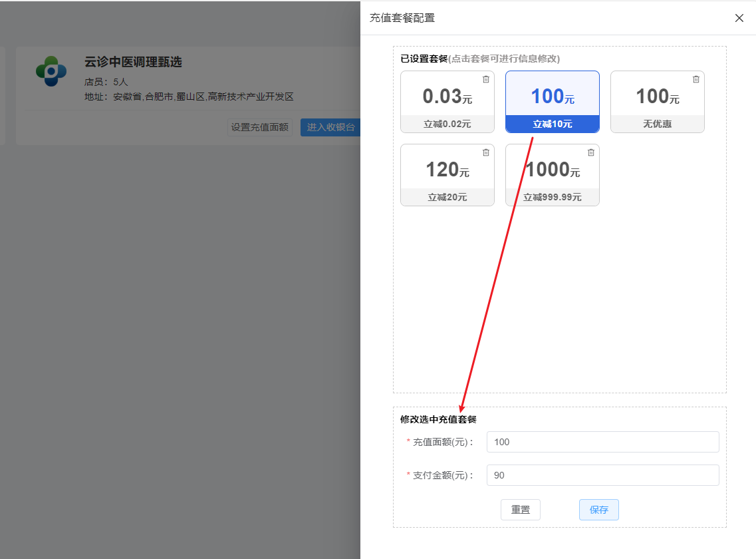Open the 设置充值面额 settings
This screenshot has height=559, width=756.
point(260,127)
